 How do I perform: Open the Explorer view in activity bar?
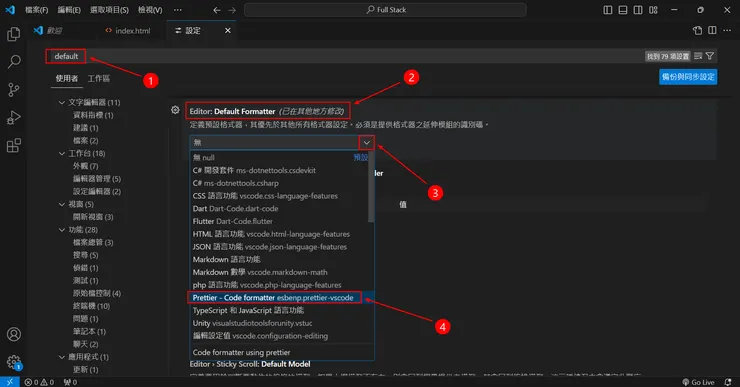pyautogui.click(x=14, y=34)
